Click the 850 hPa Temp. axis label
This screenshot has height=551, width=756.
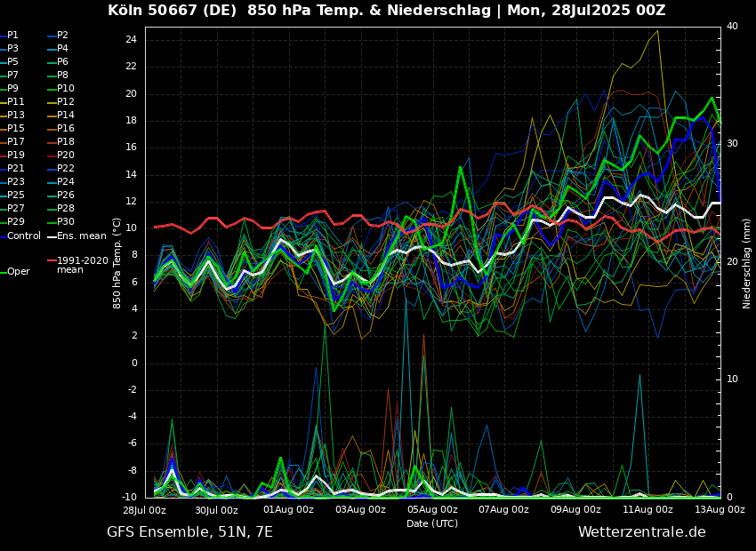coord(117,263)
